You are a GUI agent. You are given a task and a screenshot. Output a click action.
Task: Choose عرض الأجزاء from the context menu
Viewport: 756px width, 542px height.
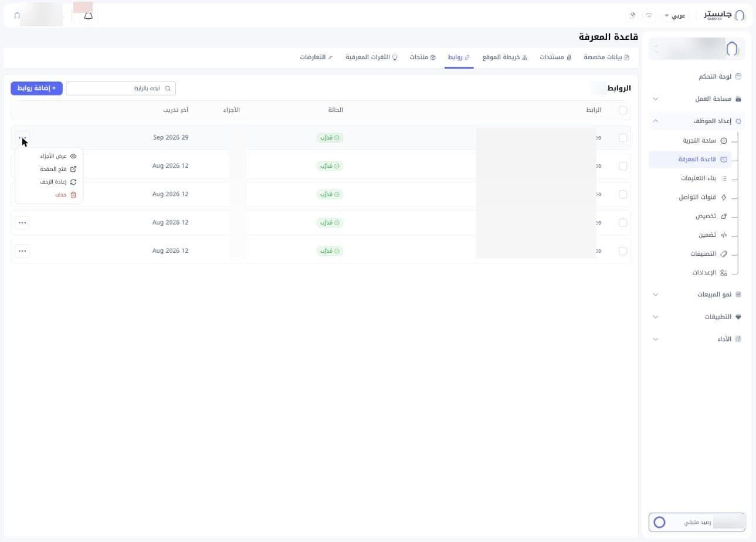pos(58,156)
